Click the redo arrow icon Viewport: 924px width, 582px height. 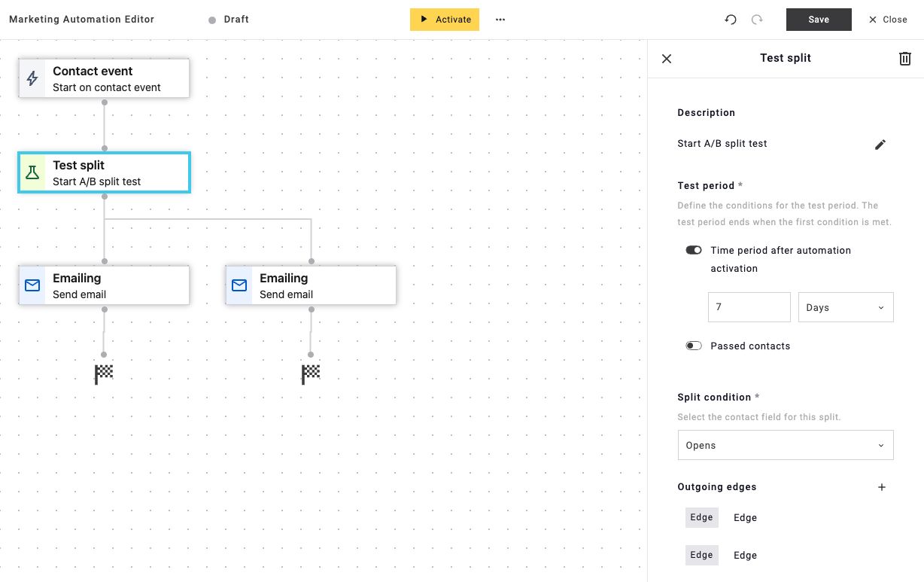click(757, 20)
